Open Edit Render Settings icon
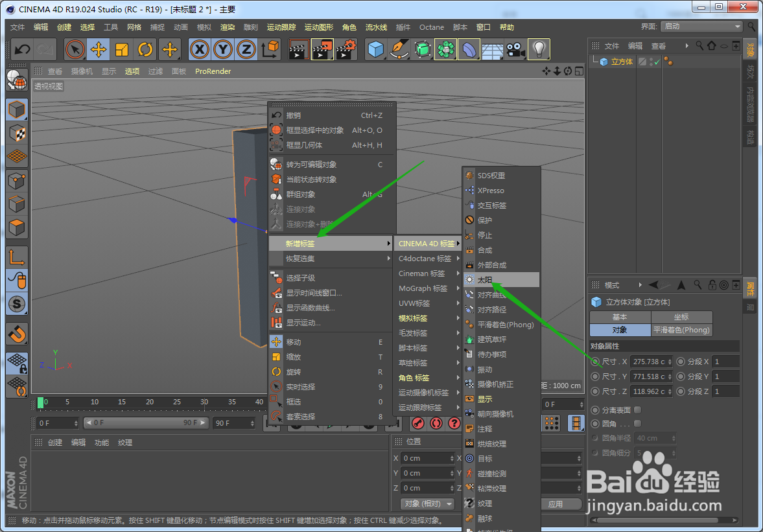 click(x=346, y=50)
